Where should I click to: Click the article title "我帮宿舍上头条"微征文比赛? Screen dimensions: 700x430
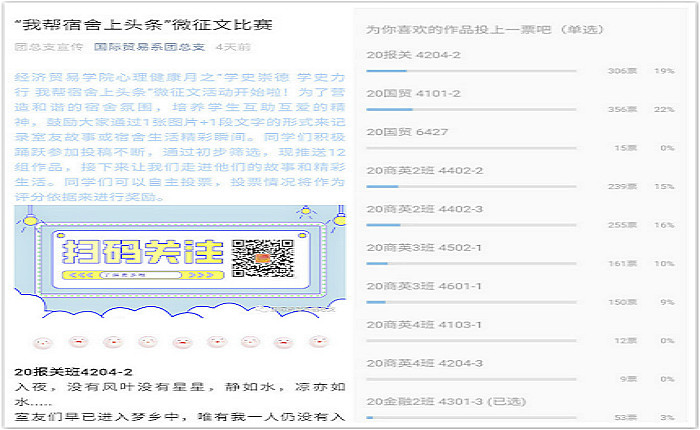[144, 23]
